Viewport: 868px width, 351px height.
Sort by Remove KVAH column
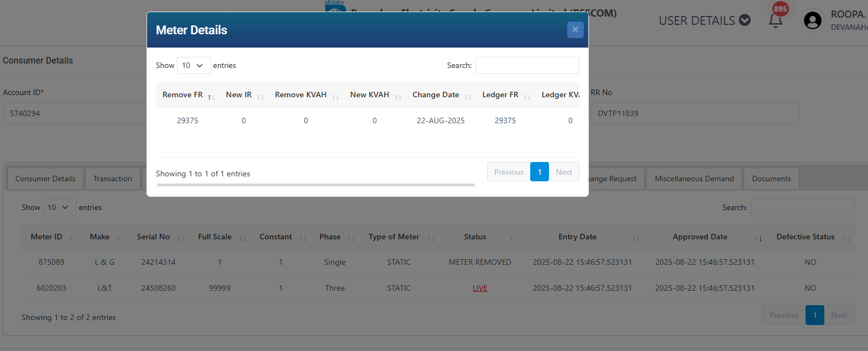coord(306,95)
